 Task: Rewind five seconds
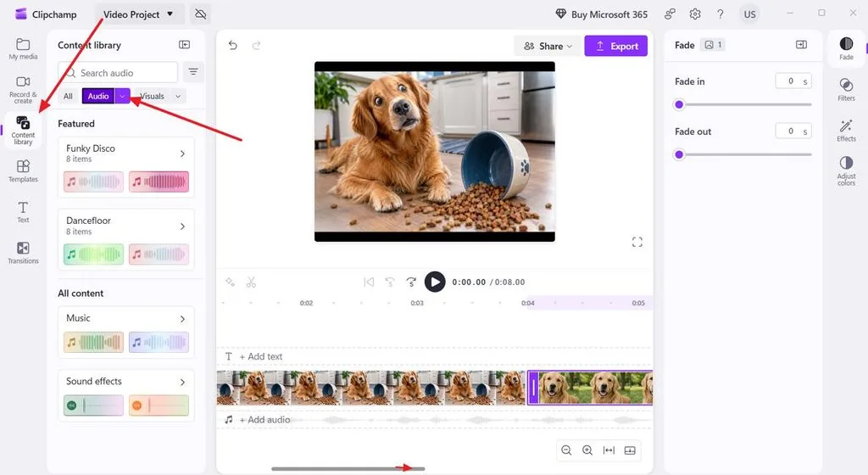coord(390,282)
